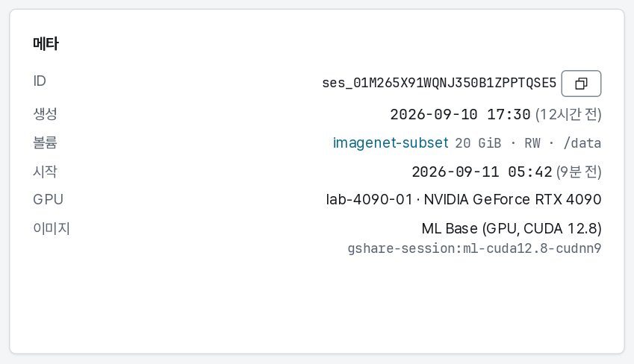634x364 pixels.
Task: Click the GPU field label
Action: pyautogui.click(x=48, y=200)
